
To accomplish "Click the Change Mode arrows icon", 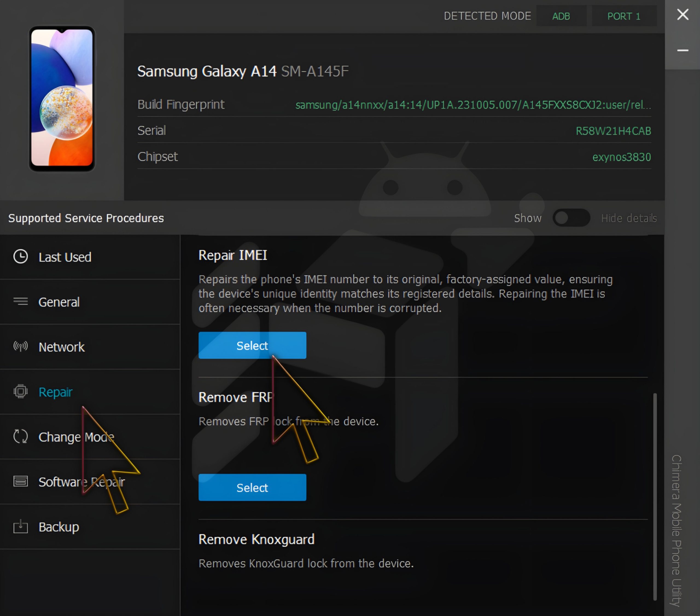I will (21, 436).
